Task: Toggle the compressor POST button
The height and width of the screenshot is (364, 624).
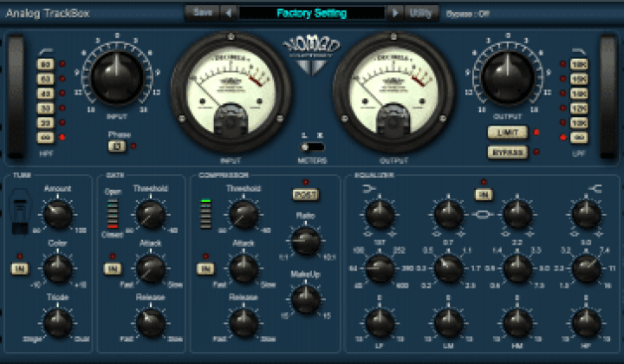Action: tap(306, 194)
